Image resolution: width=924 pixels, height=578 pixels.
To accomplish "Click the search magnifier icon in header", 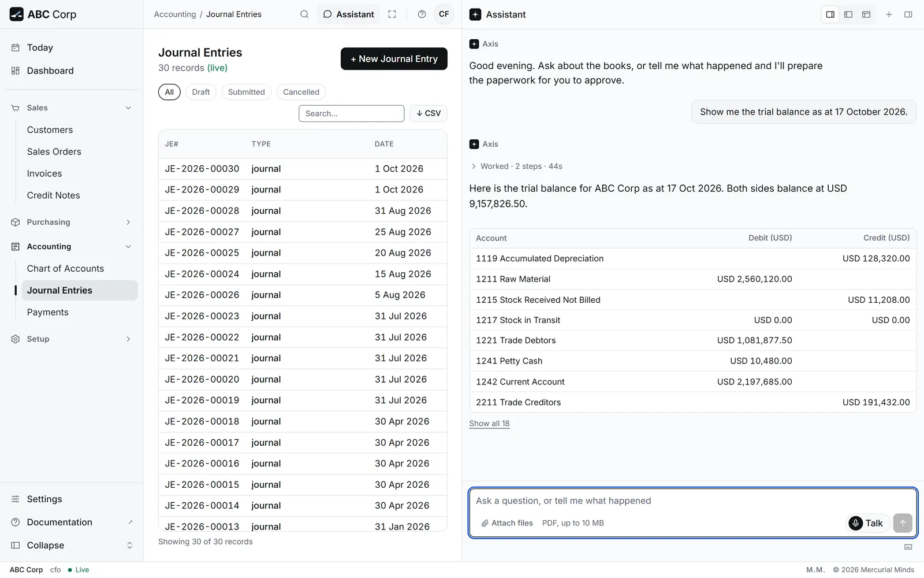I will point(304,14).
